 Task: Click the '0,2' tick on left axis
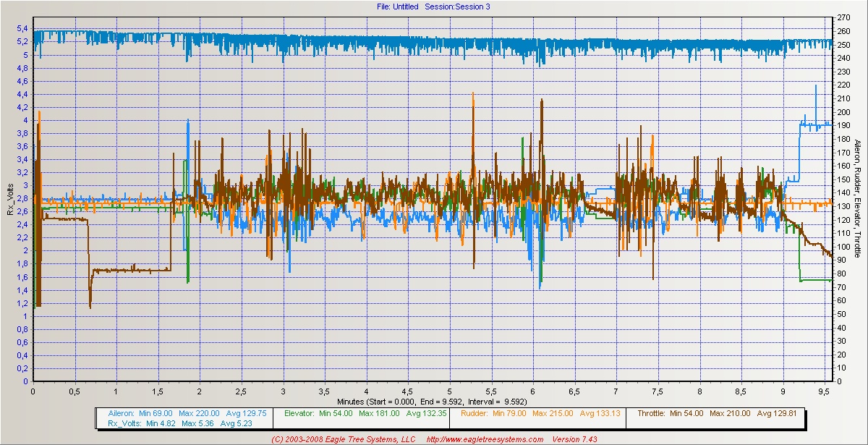(22, 368)
